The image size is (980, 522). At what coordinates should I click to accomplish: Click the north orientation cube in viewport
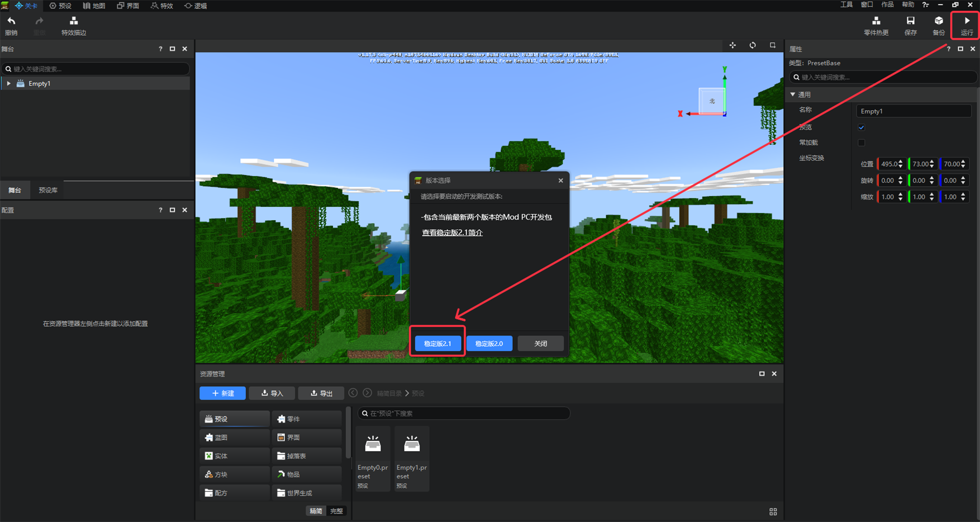(712, 101)
